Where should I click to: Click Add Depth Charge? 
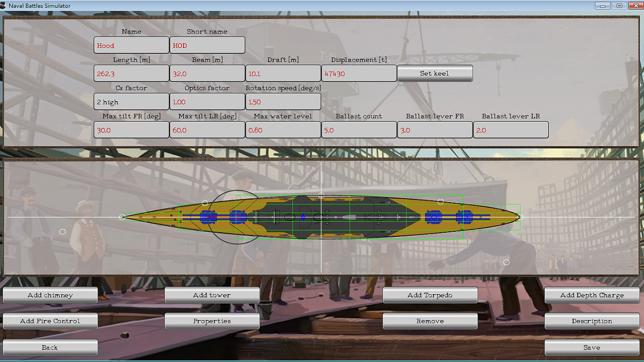(x=592, y=295)
